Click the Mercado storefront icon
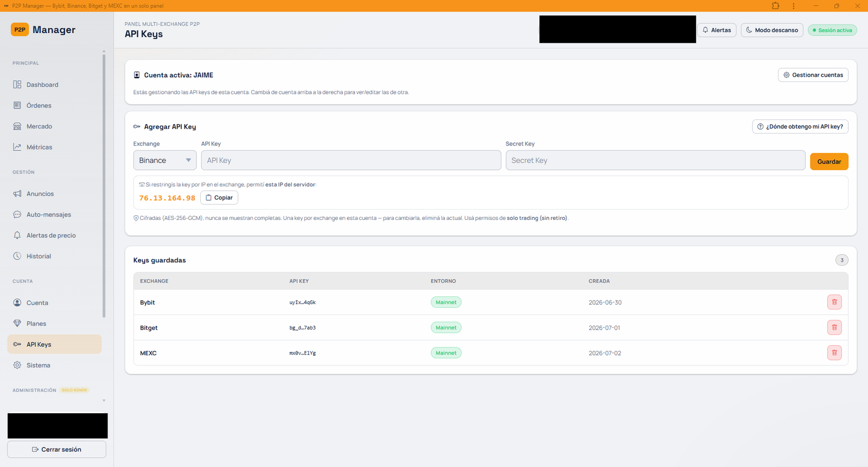Image resolution: width=868 pixels, height=467 pixels. (x=17, y=127)
